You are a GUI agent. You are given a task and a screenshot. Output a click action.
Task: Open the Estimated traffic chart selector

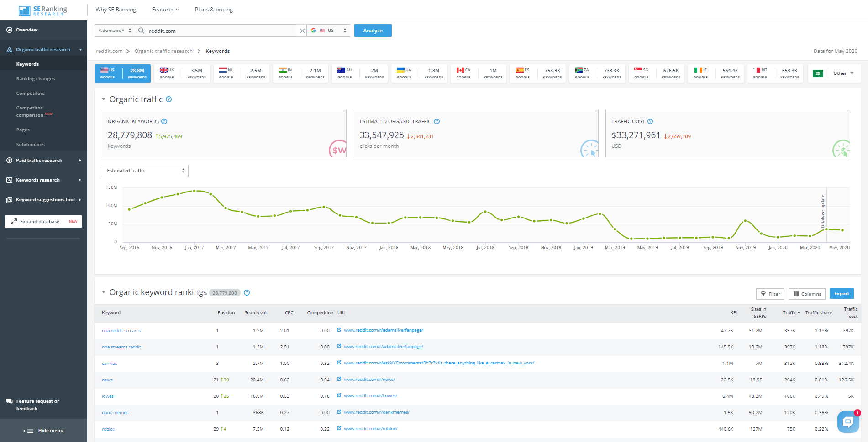coord(145,171)
